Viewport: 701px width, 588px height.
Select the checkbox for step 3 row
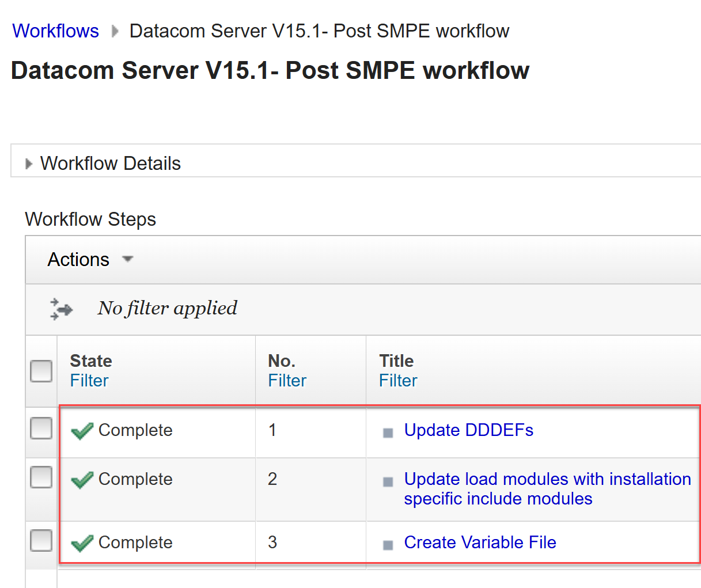41,541
